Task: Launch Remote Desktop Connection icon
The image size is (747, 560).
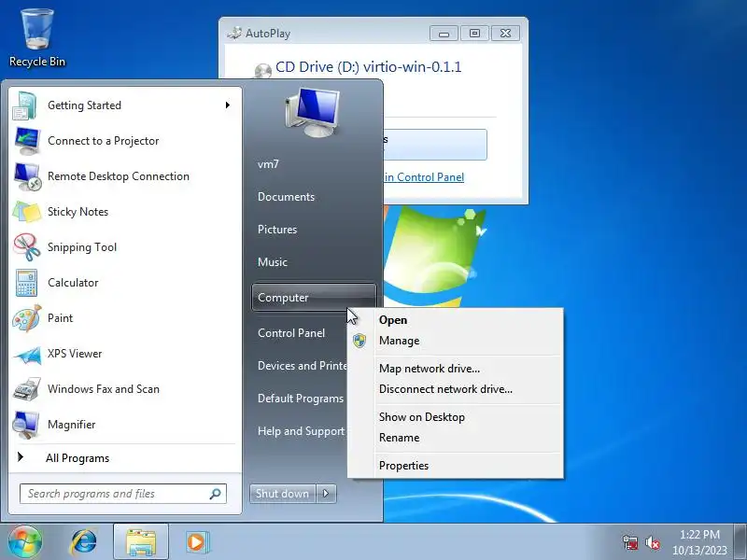Action: click(27, 176)
